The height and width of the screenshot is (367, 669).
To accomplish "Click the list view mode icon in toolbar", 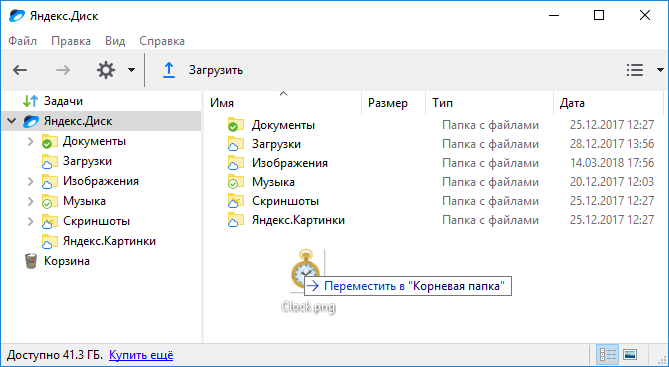I will [635, 70].
